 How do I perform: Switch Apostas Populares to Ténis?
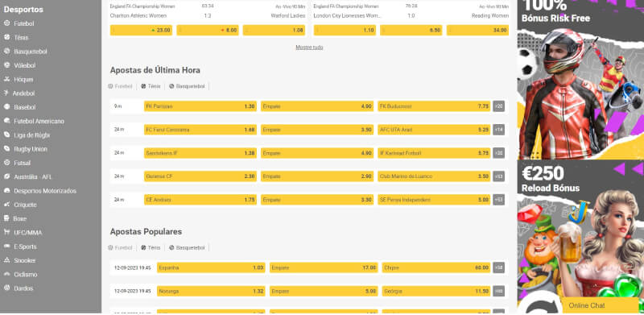[x=151, y=248]
